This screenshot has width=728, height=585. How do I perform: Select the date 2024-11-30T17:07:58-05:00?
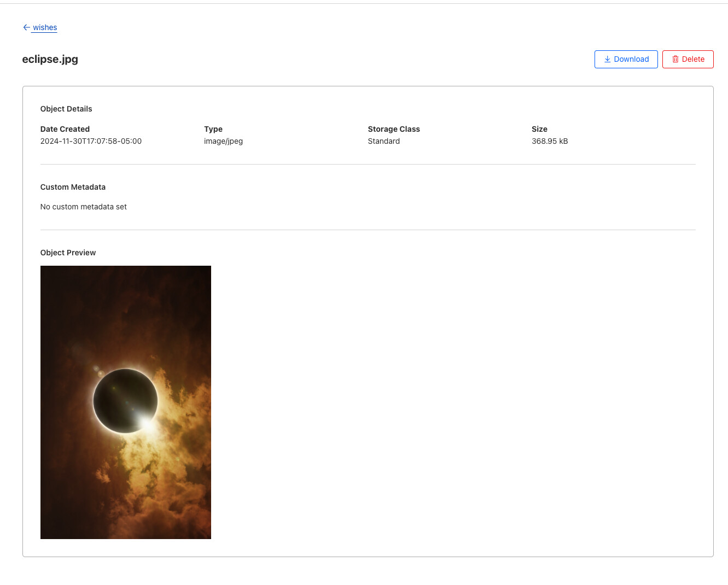point(91,141)
